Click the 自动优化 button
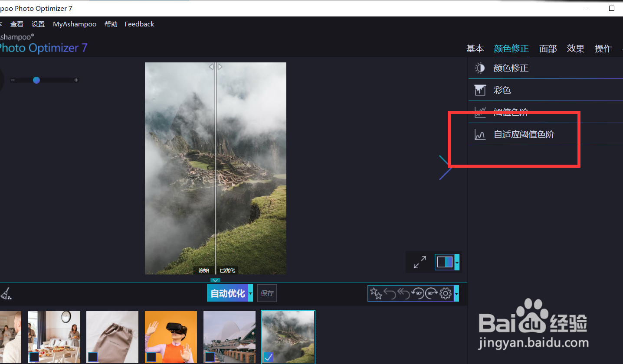This screenshot has height=364, width=623. tap(228, 293)
